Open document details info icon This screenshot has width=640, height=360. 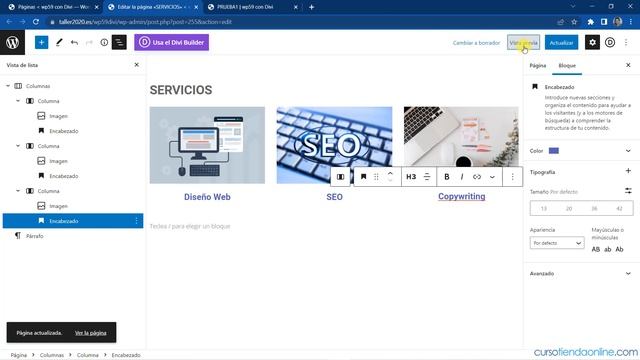[x=104, y=42]
